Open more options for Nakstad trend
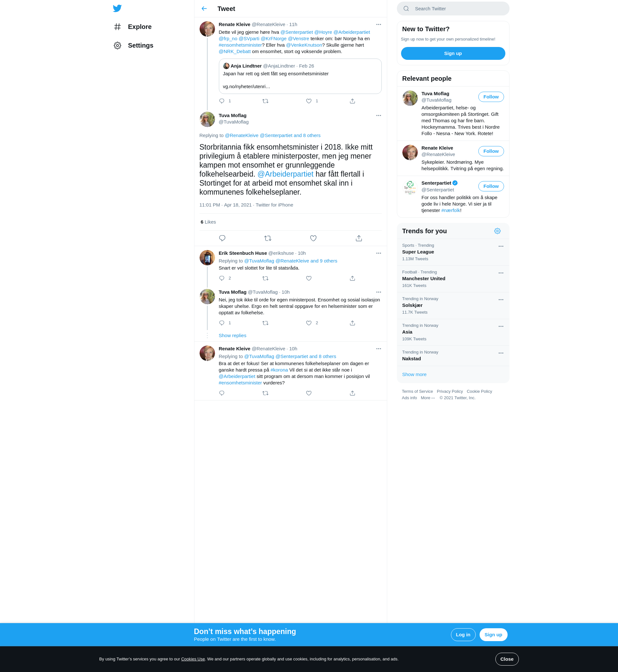Image resolution: width=618 pixels, height=672 pixels. (501, 353)
